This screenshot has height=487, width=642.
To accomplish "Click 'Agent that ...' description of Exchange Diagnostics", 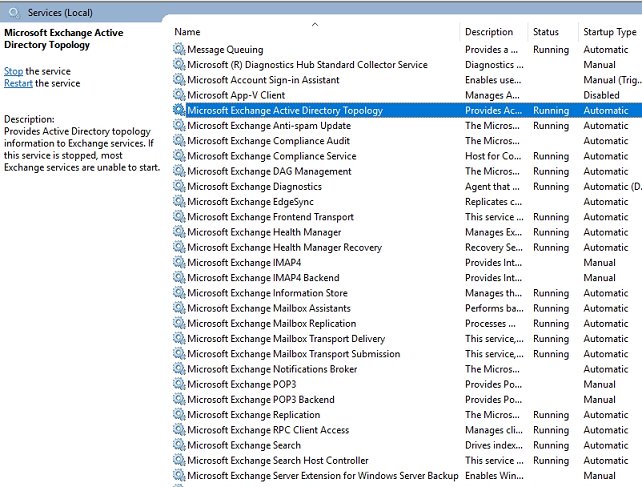I will tap(492, 187).
